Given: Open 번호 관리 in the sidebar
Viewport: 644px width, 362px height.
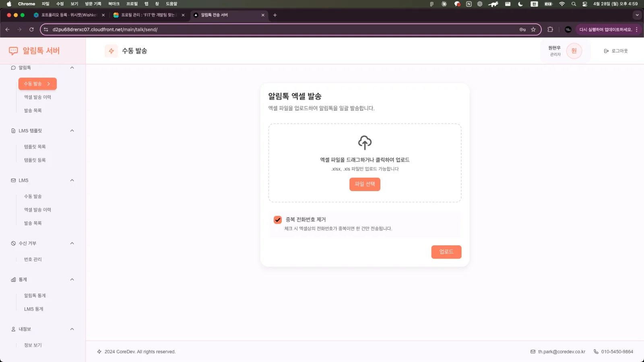Looking at the screenshot, I should (33, 259).
